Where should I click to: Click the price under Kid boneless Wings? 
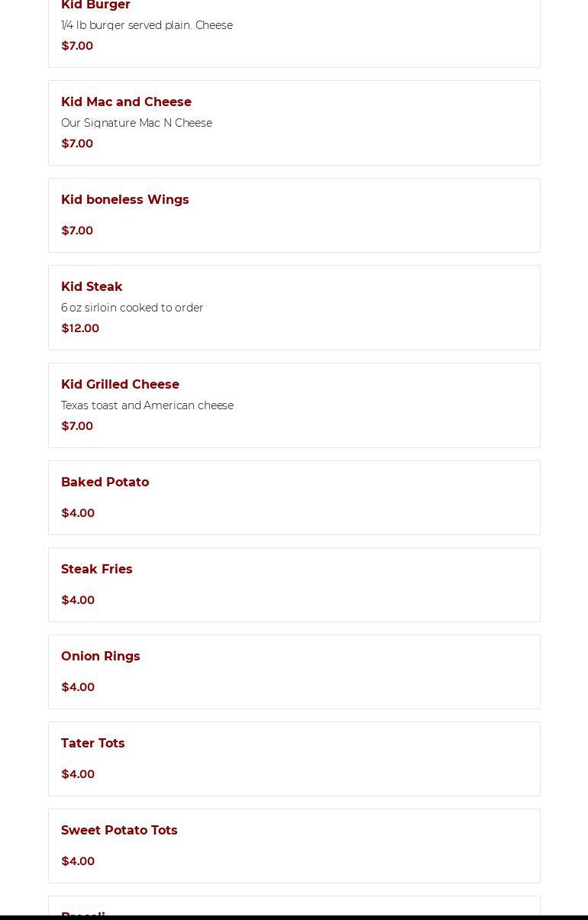click(x=77, y=231)
